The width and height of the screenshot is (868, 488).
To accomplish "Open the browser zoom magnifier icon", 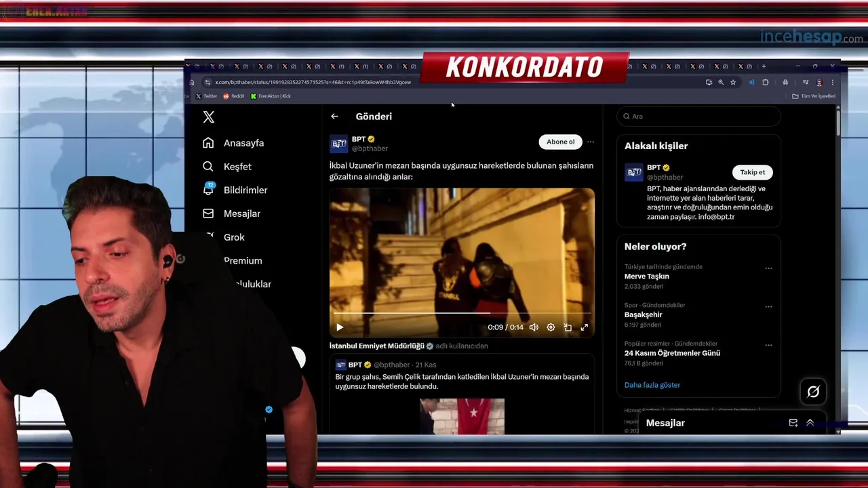I will point(721,82).
